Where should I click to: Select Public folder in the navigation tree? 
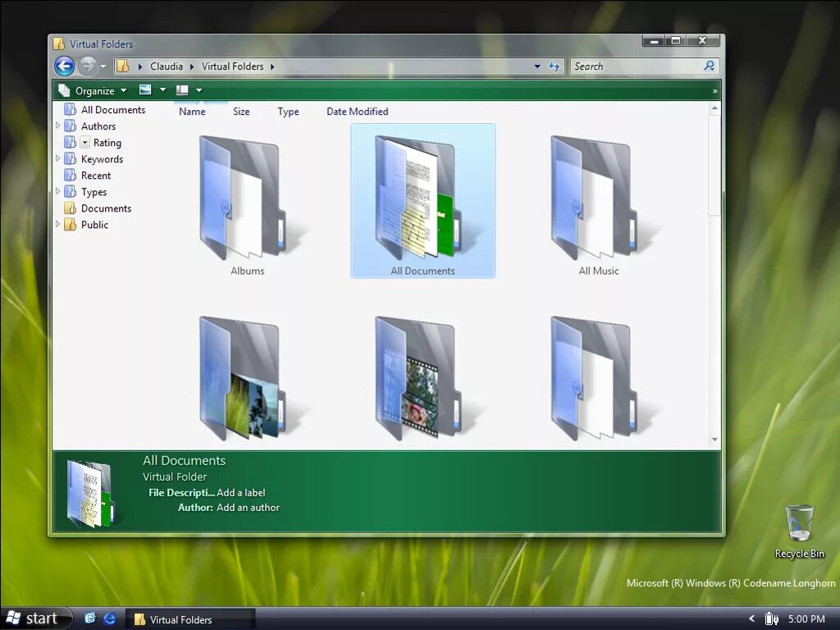(95, 225)
